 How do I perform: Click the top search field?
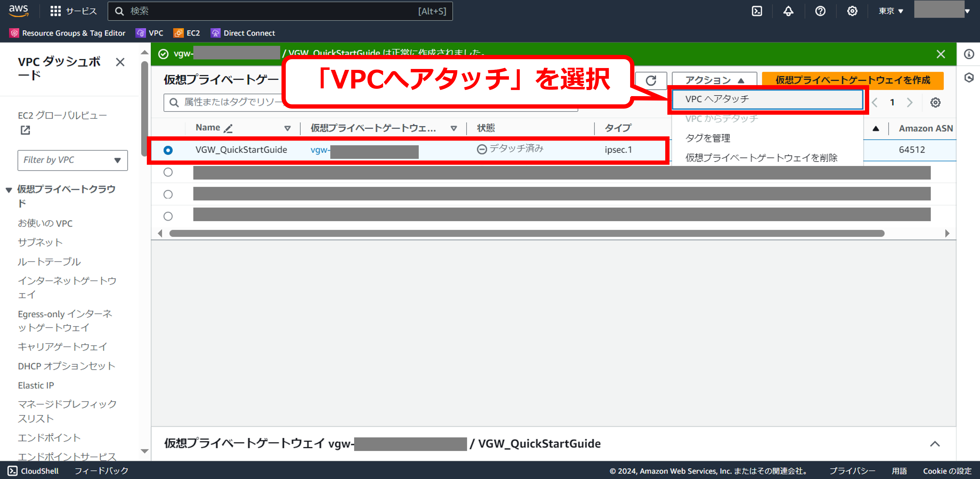[280, 11]
